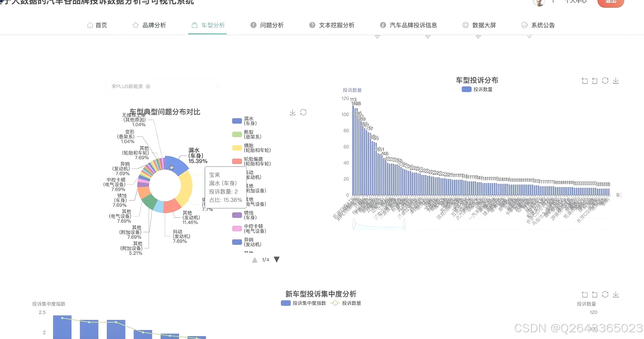The height and width of the screenshot is (339, 644).
Task: Reset area zoom on 车型投诉分布 chart
Action: click(595, 81)
